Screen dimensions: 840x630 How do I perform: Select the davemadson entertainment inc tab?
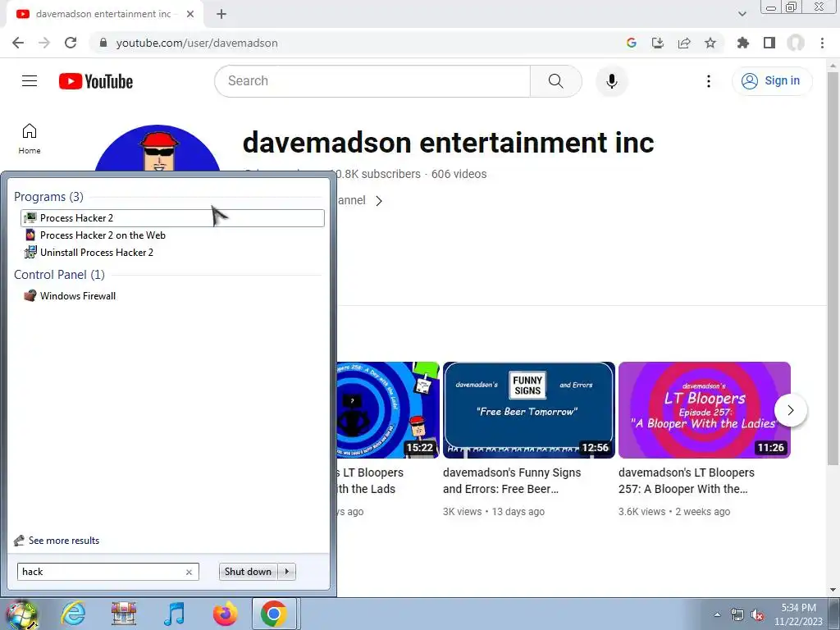click(103, 14)
